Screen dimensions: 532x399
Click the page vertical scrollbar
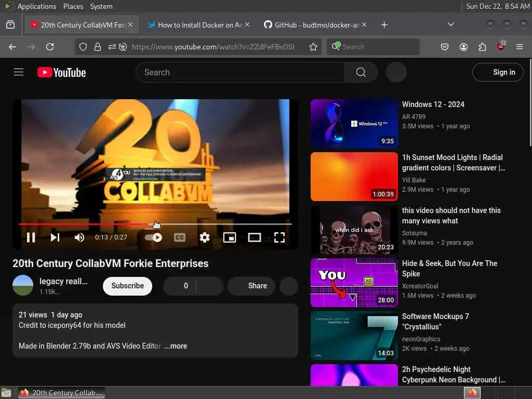point(530,102)
